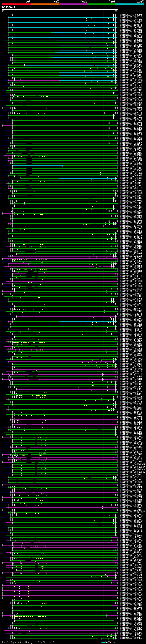This screenshot has width=146, height=644.
Task: Click the =50char. scale legend
Action: point(109,642)
